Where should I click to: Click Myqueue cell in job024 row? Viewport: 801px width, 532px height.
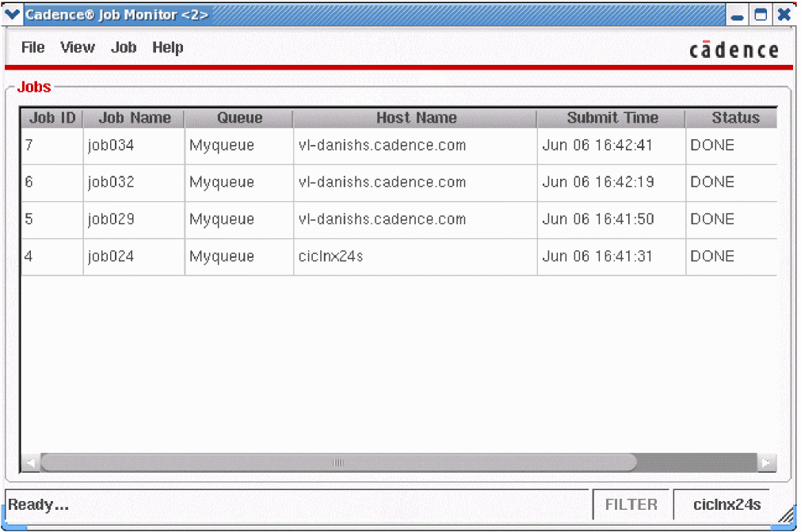click(239, 256)
